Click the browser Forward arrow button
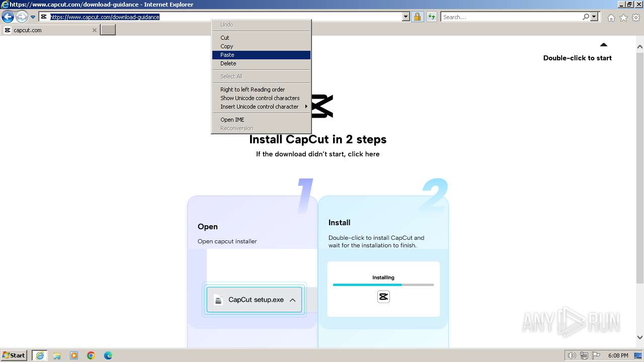 click(x=22, y=17)
